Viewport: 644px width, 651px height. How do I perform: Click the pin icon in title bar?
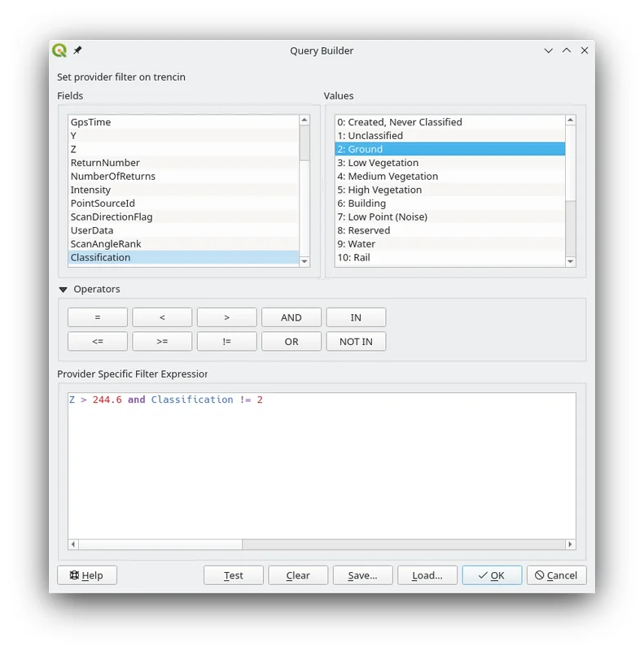77,50
